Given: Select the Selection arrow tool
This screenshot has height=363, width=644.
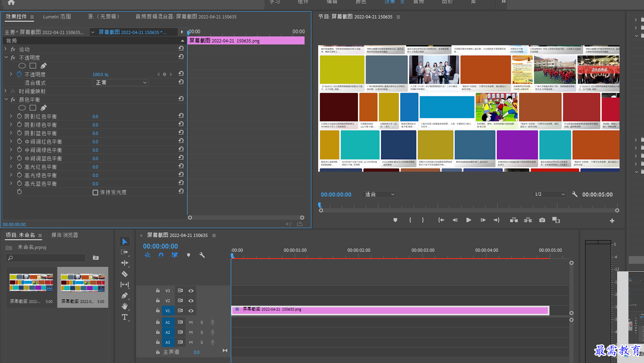Looking at the screenshot, I should 125,241.
